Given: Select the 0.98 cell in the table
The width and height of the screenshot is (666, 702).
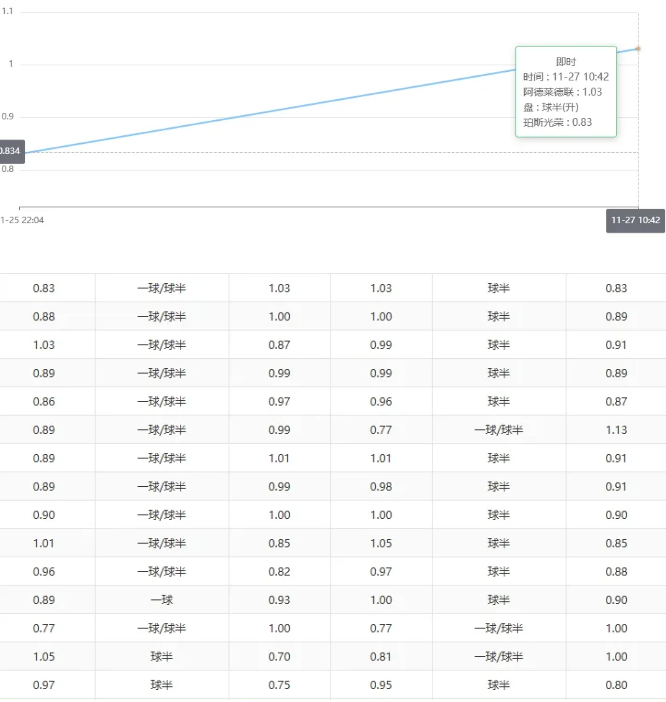Looking at the screenshot, I should [381, 487].
